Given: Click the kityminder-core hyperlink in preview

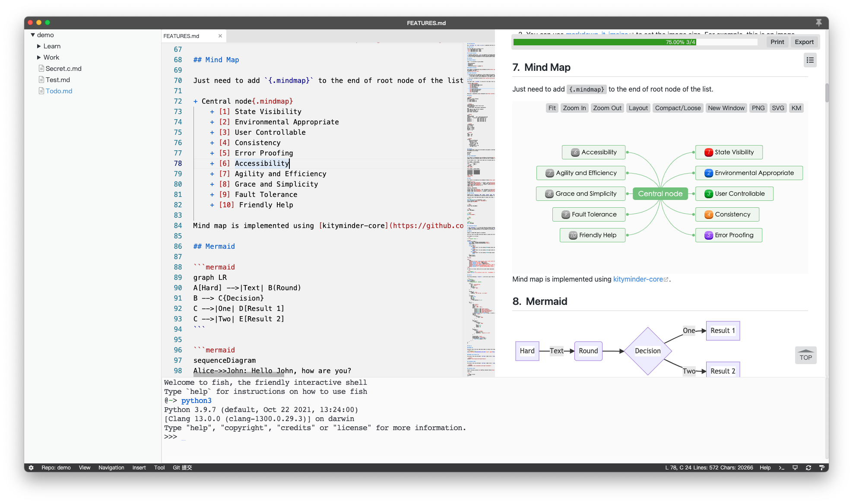Looking at the screenshot, I should (x=638, y=279).
